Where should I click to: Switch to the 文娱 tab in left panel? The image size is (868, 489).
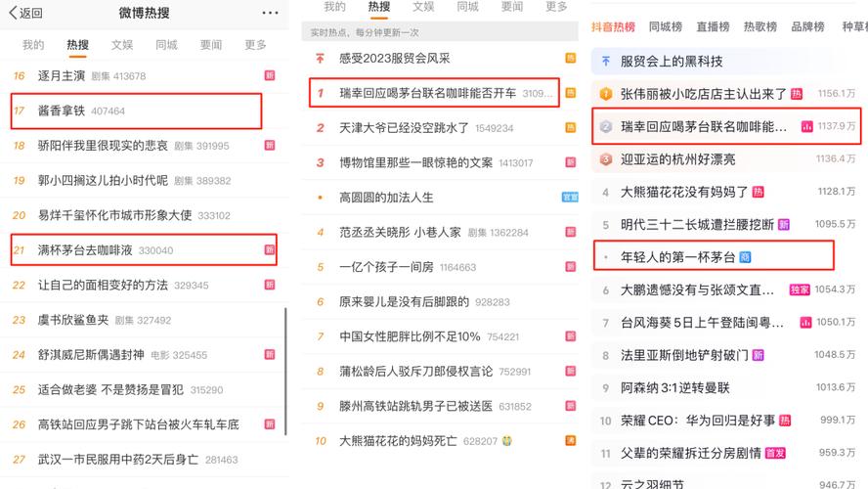tap(122, 45)
